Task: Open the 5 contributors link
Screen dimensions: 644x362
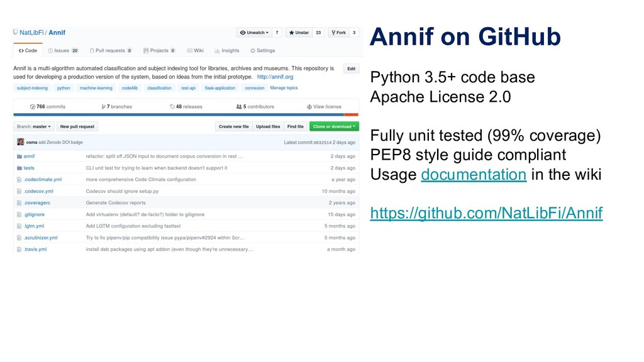Action: tap(255, 106)
